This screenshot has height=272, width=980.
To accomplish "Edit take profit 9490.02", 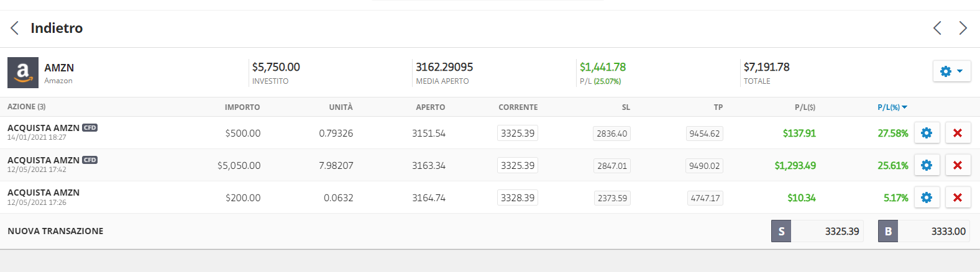I will point(704,166).
